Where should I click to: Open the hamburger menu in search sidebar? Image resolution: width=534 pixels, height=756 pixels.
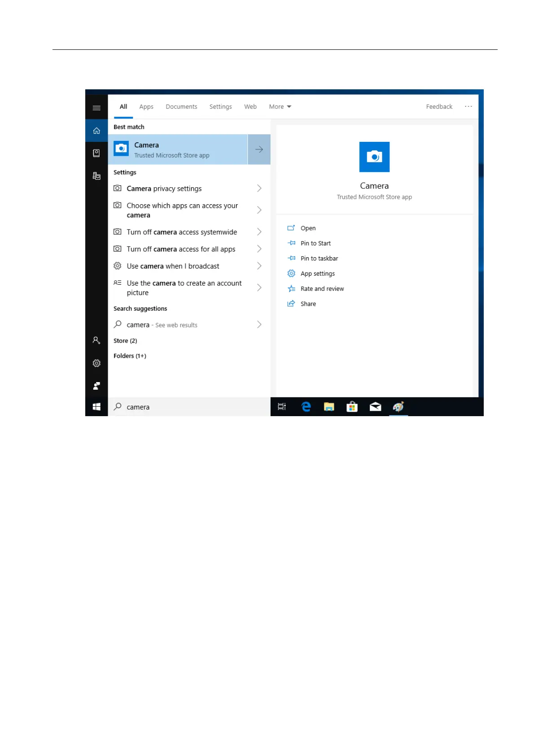click(x=96, y=108)
